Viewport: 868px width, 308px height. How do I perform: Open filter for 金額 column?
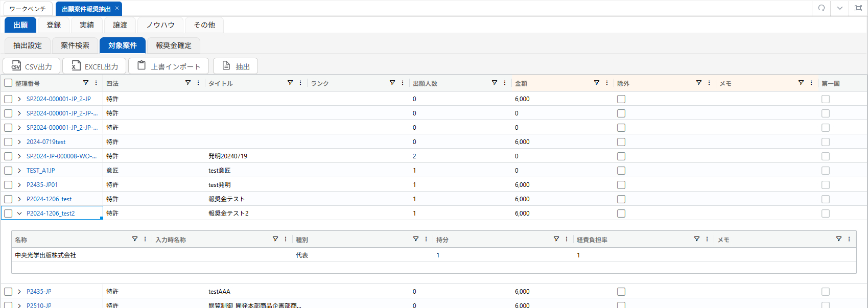click(597, 83)
